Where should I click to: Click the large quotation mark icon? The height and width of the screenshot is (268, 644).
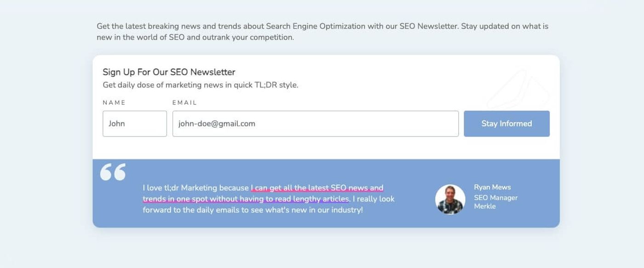tap(113, 172)
